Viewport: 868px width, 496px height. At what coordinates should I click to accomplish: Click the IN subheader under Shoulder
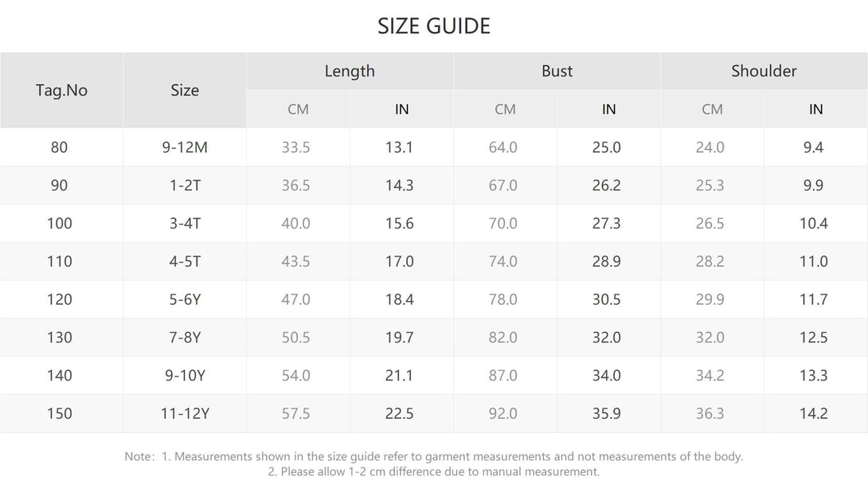[x=815, y=109]
